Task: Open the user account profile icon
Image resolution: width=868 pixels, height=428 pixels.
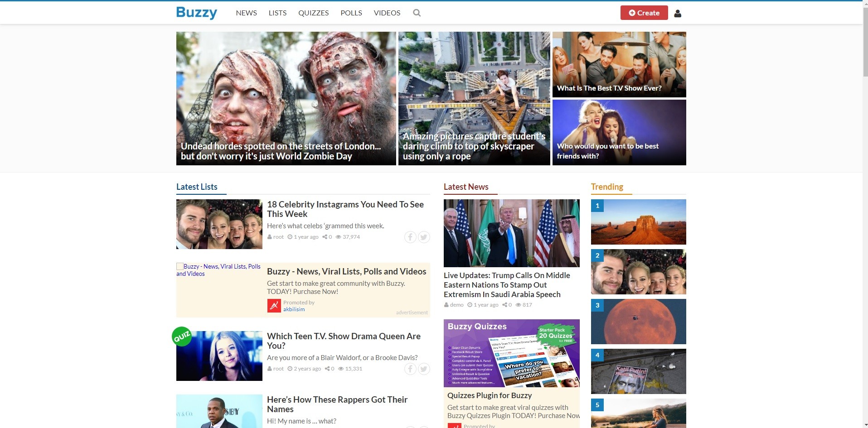Action: [x=678, y=14]
